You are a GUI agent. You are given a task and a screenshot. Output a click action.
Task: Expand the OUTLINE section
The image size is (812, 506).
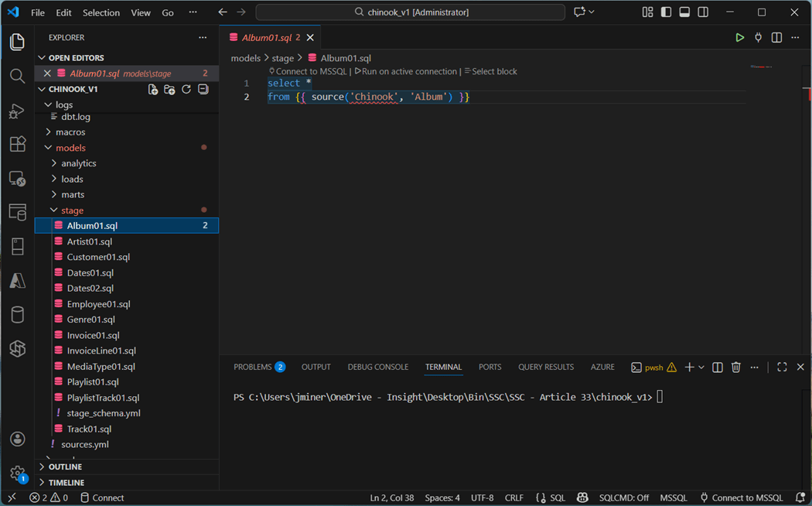point(65,467)
